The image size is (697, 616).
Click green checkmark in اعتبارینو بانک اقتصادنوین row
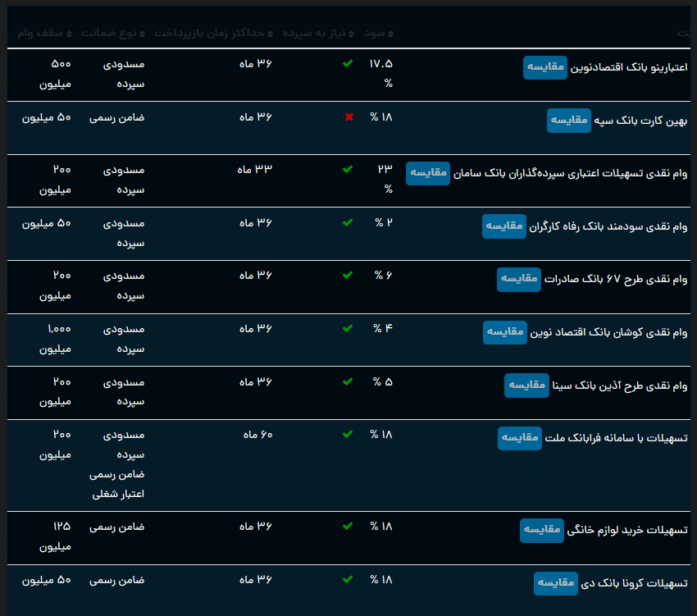coord(348,64)
